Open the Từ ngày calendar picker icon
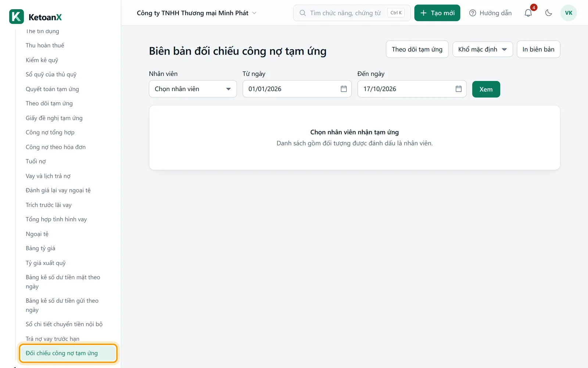Viewport: 588px width, 368px height. click(x=344, y=89)
